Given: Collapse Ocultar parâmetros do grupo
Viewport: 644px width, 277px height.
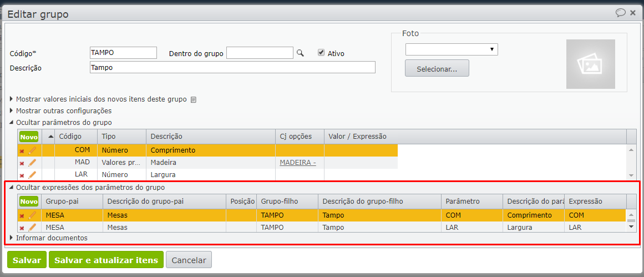Looking at the screenshot, I should click(60, 123).
